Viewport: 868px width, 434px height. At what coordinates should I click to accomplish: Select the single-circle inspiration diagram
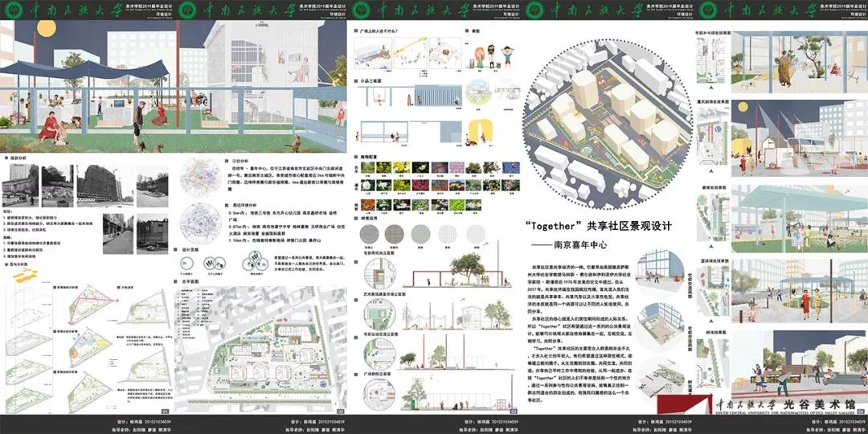(x=187, y=264)
